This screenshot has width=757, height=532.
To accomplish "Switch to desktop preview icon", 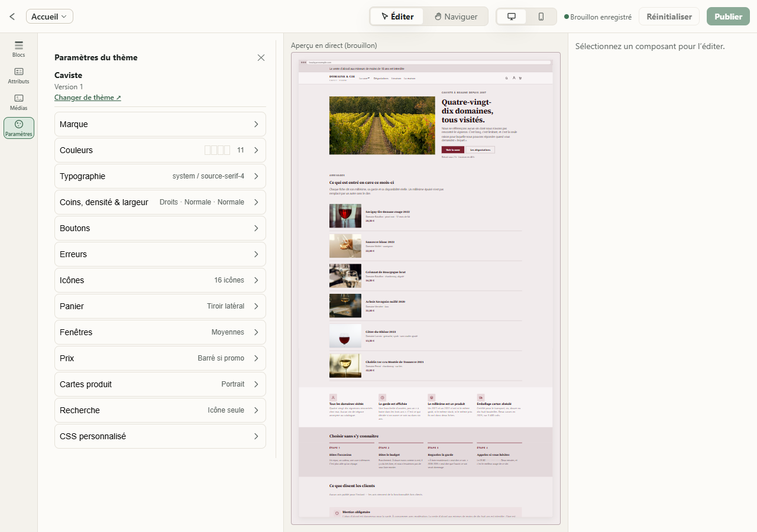I will [512, 17].
